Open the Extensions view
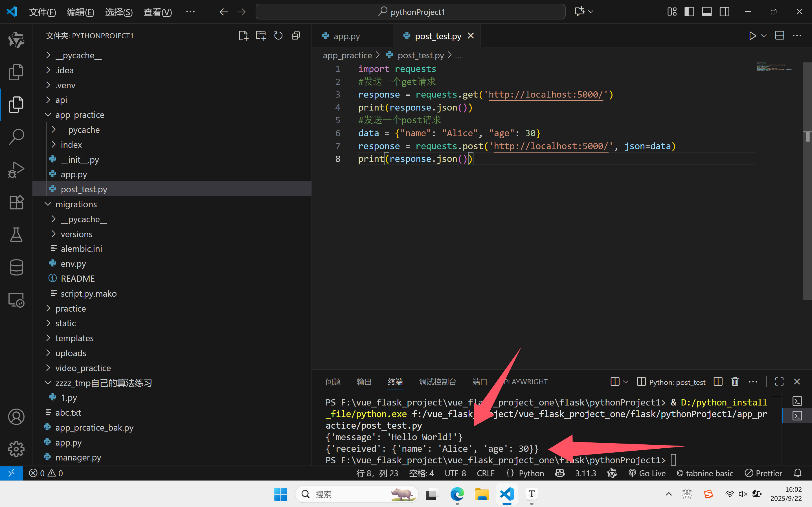812x507 pixels. click(x=16, y=202)
